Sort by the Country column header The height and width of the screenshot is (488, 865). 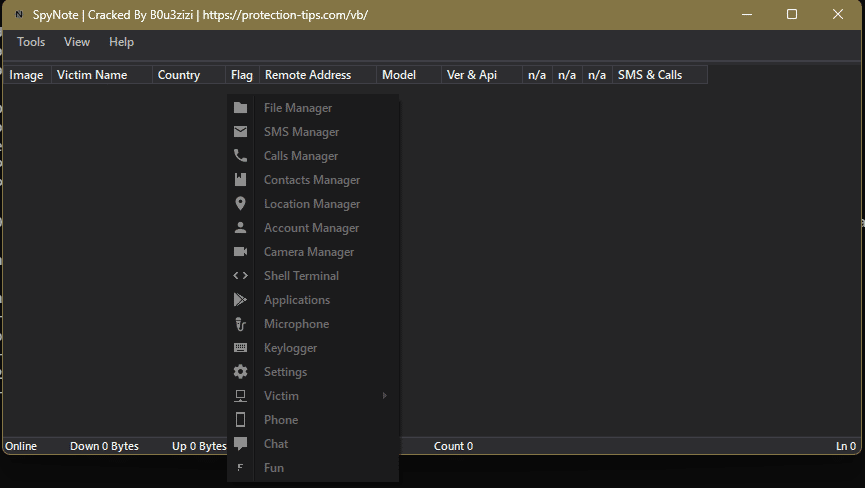(x=179, y=75)
